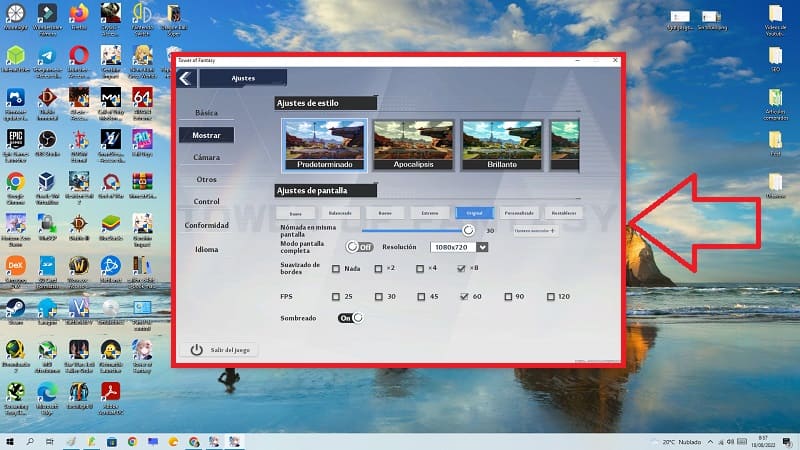Select the Balanceado quality preset
The height and width of the screenshot is (450, 800).
pyautogui.click(x=340, y=213)
